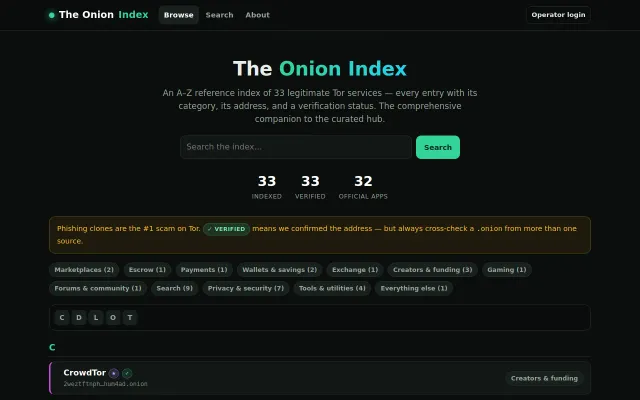Viewport: 640px width, 400px height.
Task: Click The Onion Index logo in header
Action: tap(98, 15)
